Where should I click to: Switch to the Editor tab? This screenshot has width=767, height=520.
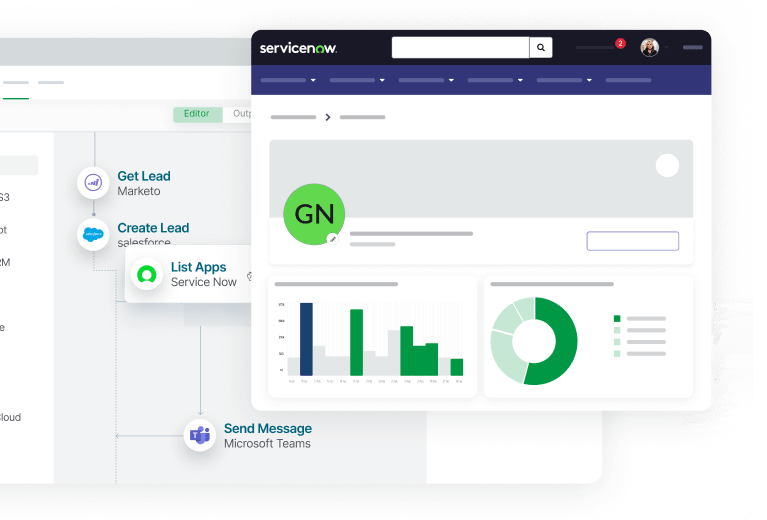[197, 114]
